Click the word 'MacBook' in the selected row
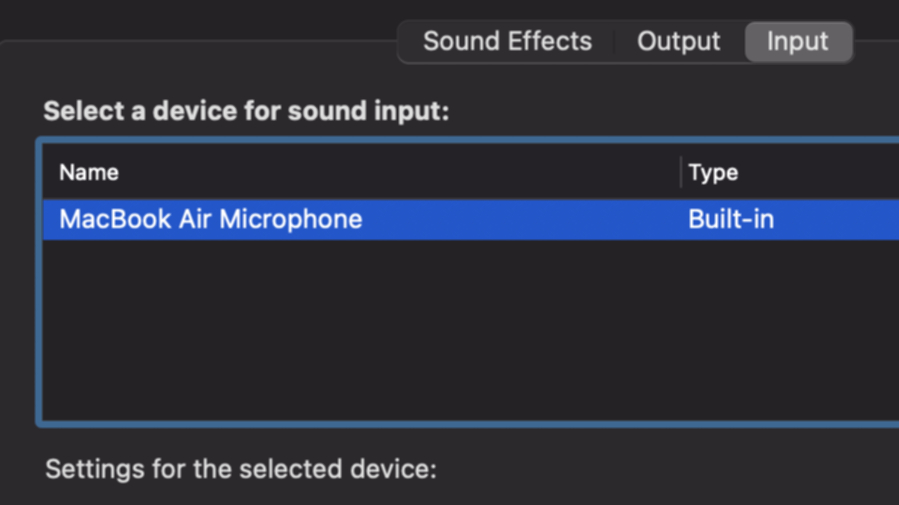This screenshot has width=899, height=505. [115, 219]
